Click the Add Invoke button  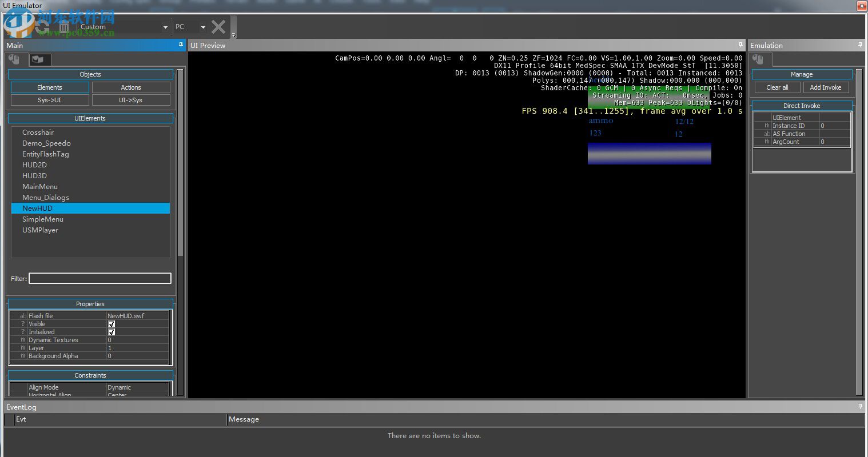[x=826, y=87]
